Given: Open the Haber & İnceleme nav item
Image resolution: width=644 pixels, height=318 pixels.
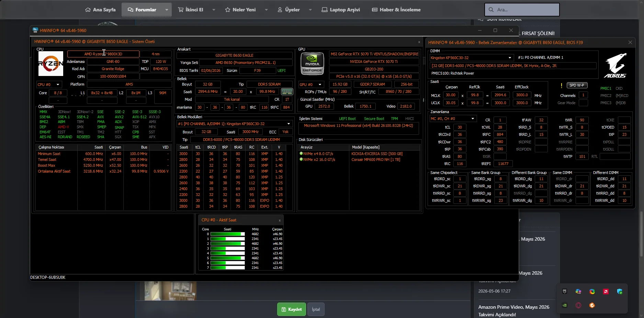Looking at the screenshot, I should pos(396,10).
